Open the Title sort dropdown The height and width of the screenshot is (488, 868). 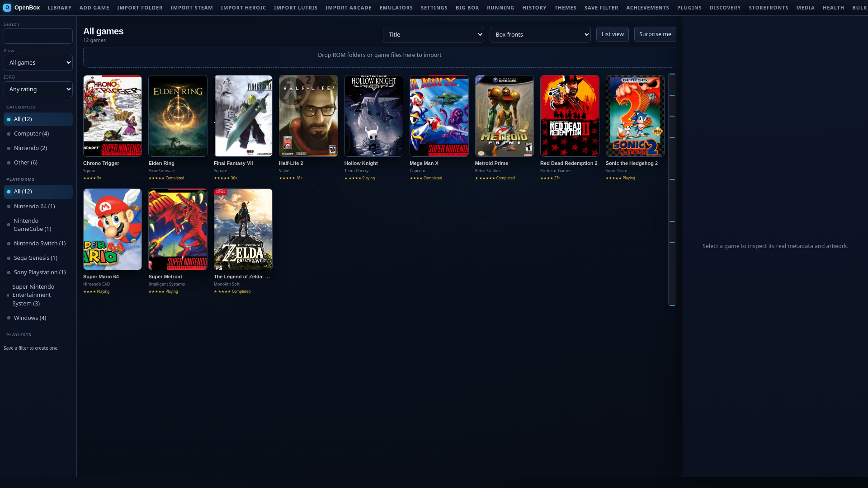click(x=433, y=34)
